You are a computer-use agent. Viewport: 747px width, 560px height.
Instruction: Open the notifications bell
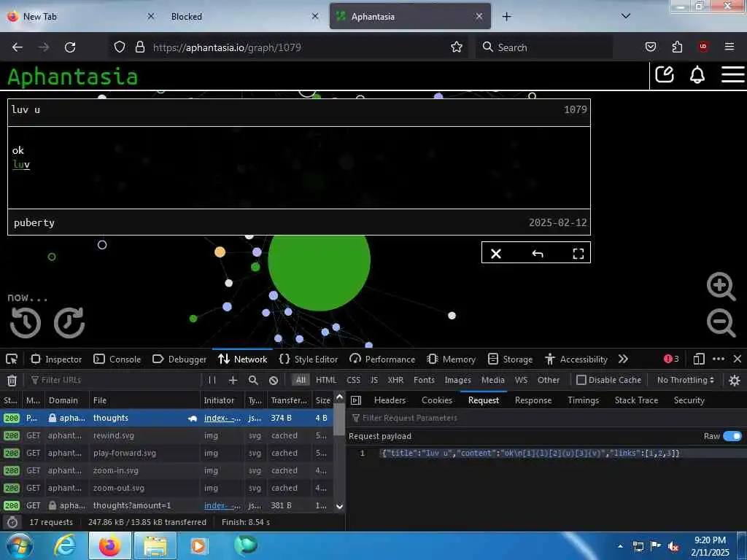point(697,75)
